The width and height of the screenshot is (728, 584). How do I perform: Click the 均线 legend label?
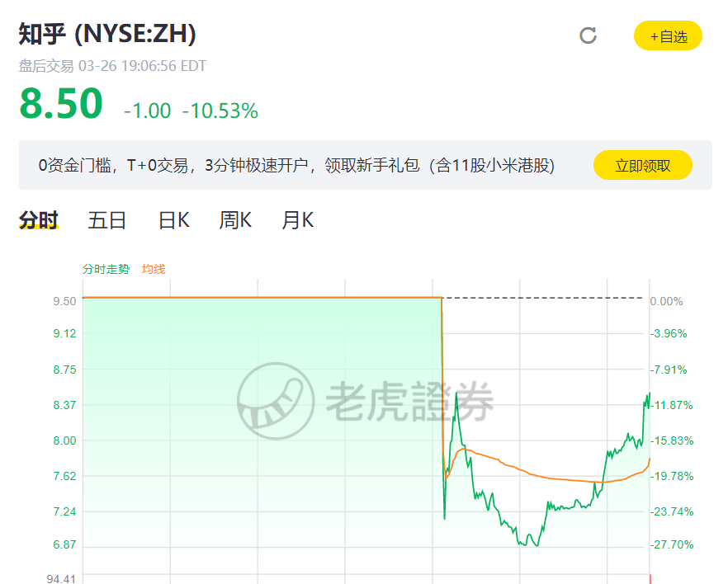click(154, 269)
